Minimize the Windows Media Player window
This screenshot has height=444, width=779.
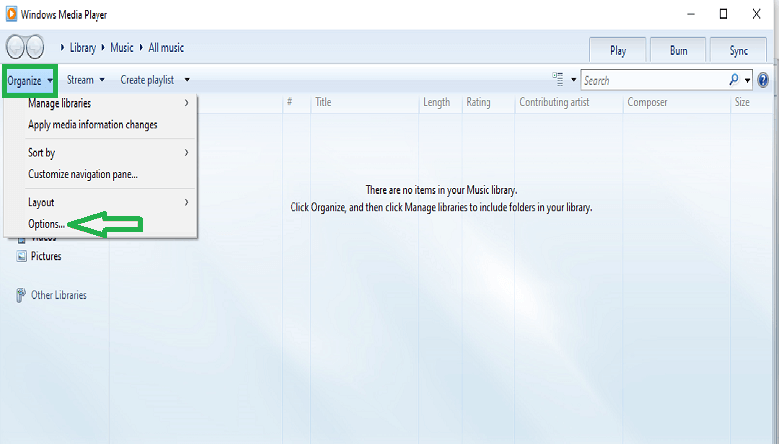tap(691, 14)
